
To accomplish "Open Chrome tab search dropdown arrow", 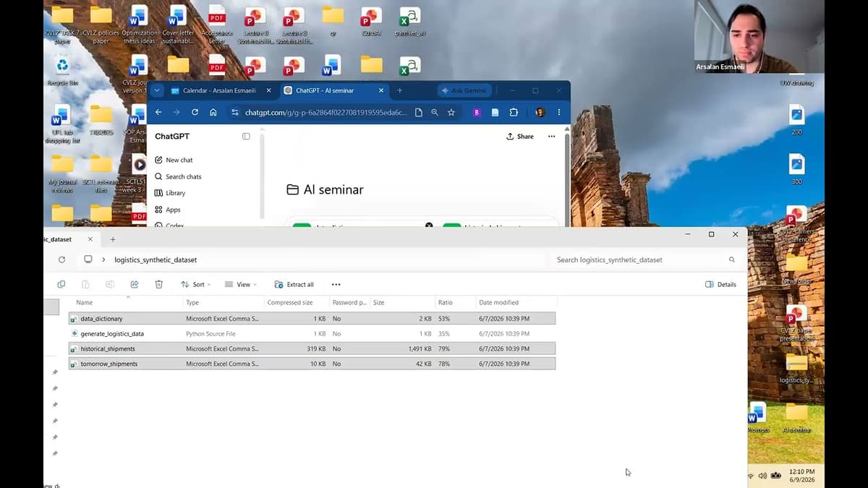I will (157, 90).
